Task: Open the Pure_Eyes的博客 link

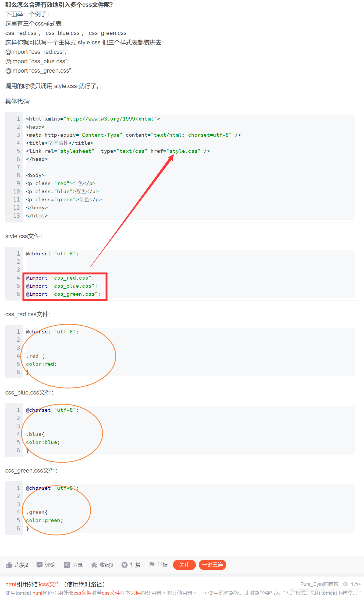Action: 319,584
